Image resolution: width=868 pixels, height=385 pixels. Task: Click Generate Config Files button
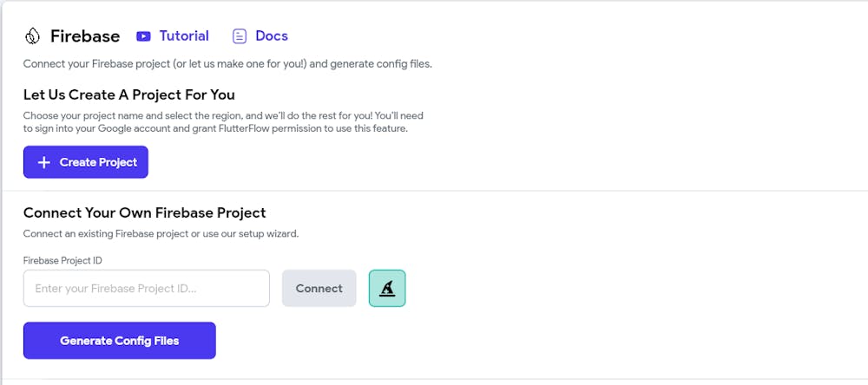pyautogui.click(x=120, y=341)
